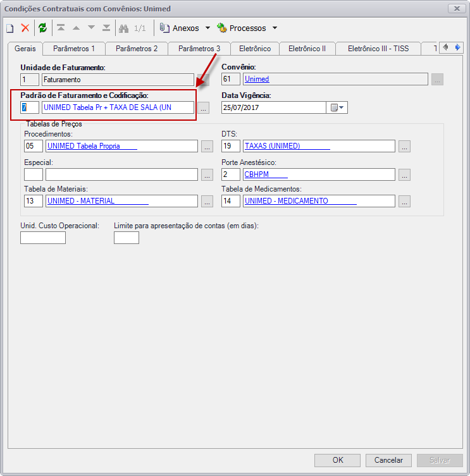Click the Data Vigência date field
The image size is (470, 476).
tap(274, 107)
